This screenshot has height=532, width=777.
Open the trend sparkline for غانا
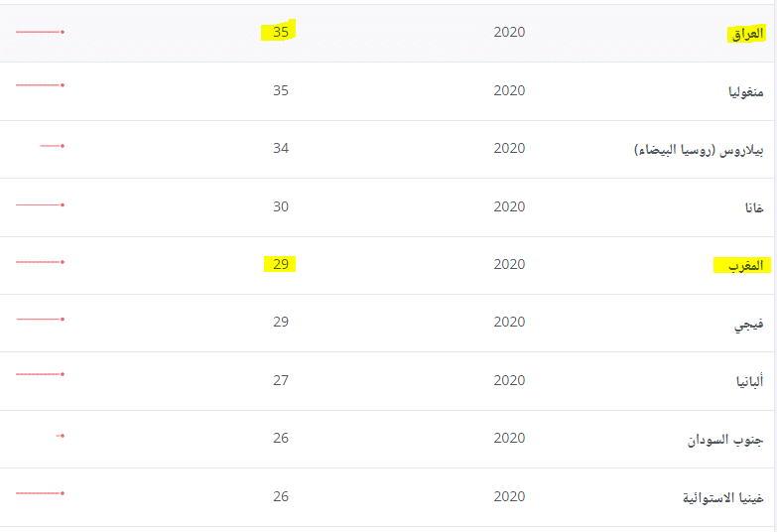pyautogui.click(x=40, y=205)
